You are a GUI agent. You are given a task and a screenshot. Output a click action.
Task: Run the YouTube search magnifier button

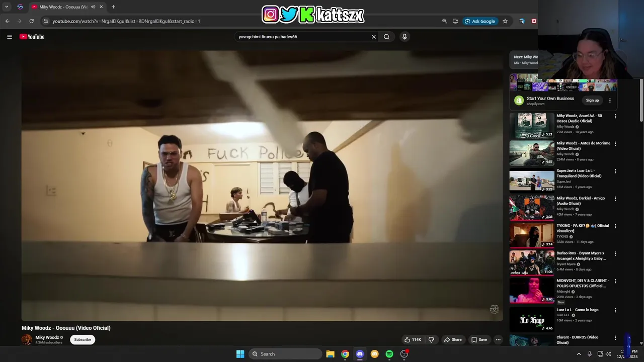tap(386, 37)
